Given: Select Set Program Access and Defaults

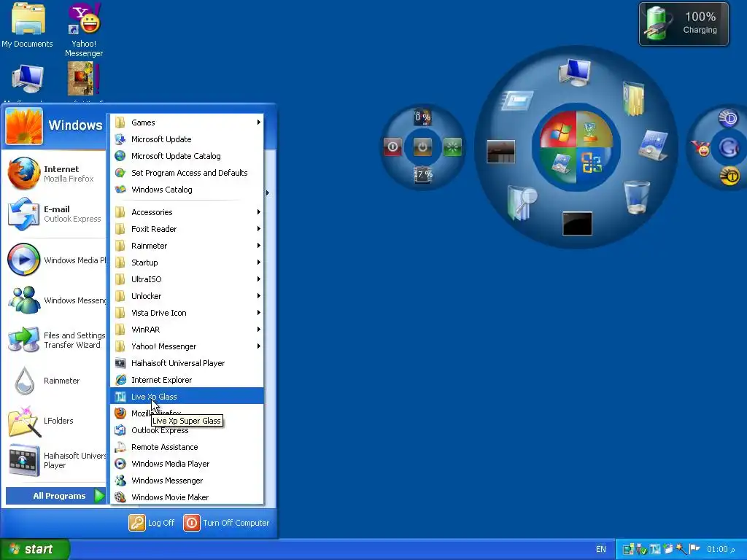Looking at the screenshot, I should pyautogui.click(x=187, y=173).
